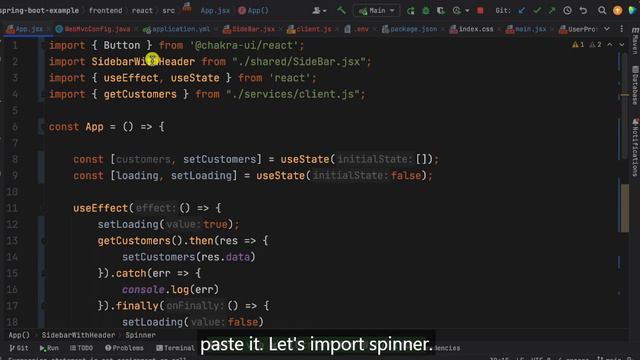Click spring-boot-example breadcrumb
The width and height of the screenshot is (640, 360).
point(39,11)
